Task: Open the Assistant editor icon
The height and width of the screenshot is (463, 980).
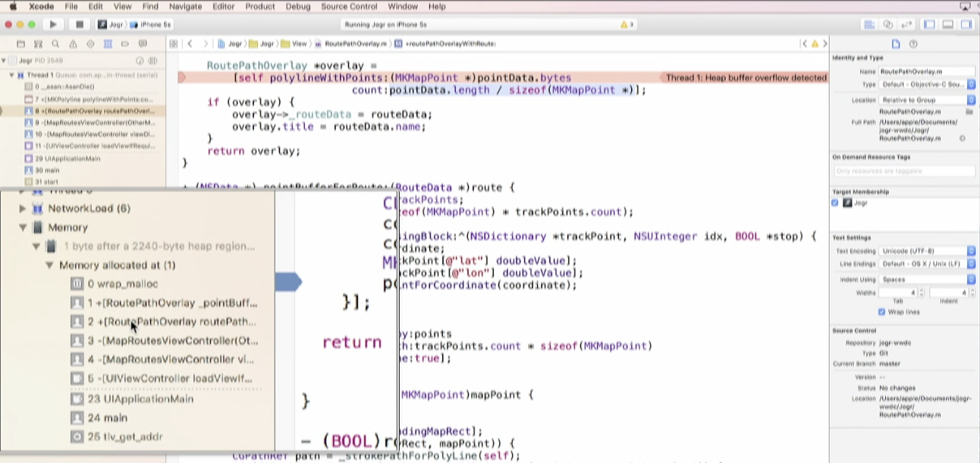Action: pos(888,24)
